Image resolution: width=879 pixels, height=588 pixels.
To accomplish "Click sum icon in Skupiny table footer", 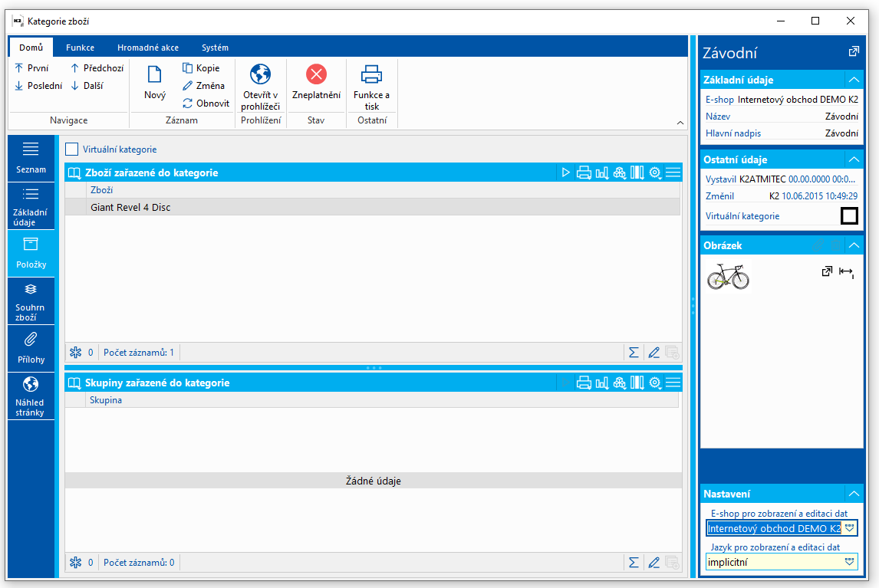I will pyautogui.click(x=634, y=563).
